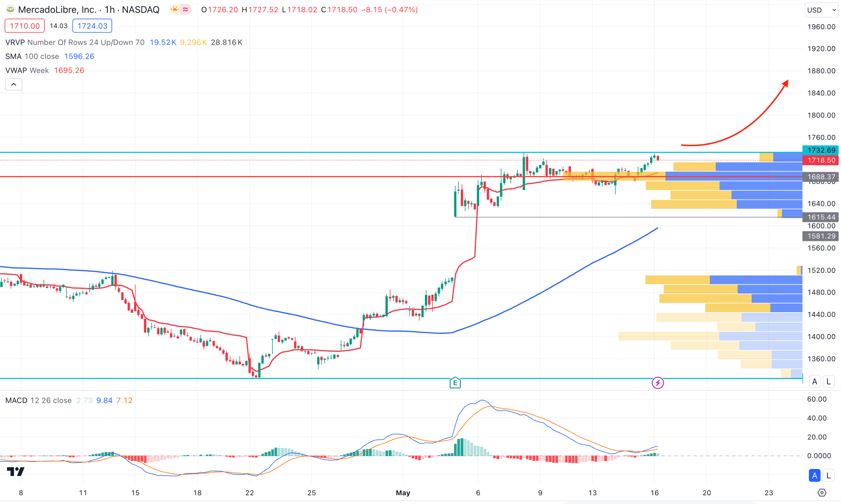This screenshot has height=504, width=841.
Task: Toggle log scale L on main chart
Action: click(x=828, y=381)
